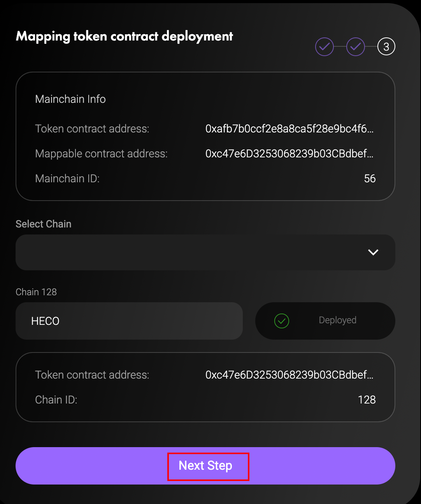Viewport: 421px width, 504px height.
Task: Click the Mappable contract address value
Action: (289, 153)
